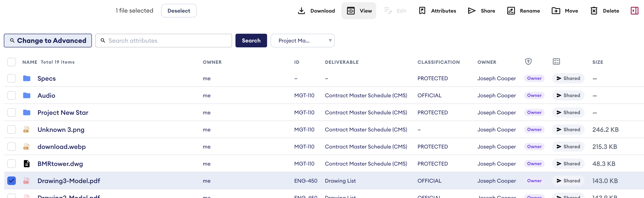Click the Specs folder icon
Image resolution: width=644 pixels, height=198 pixels.
[x=26, y=78]
